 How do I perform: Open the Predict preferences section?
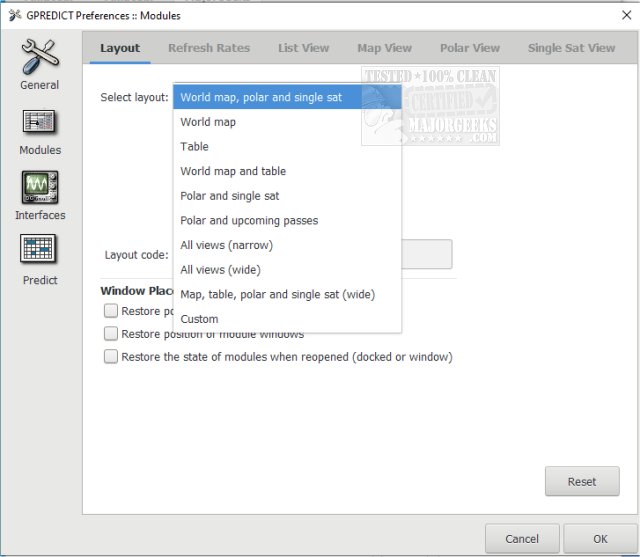[40, 260]
